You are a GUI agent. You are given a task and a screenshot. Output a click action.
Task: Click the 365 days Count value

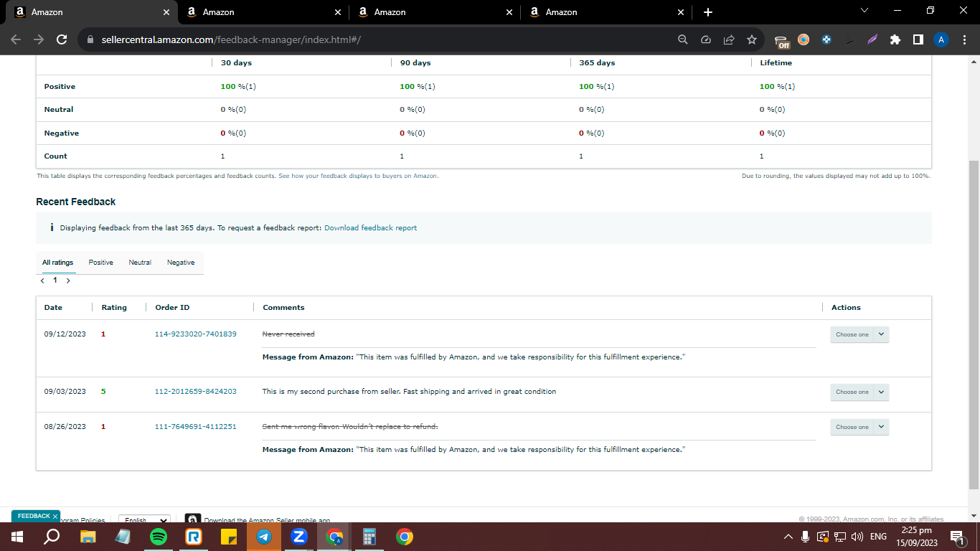click(x=581, y=156)
